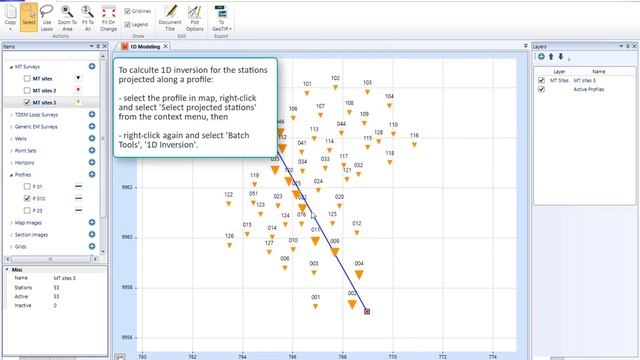
Task: Switch to the 1D Modeling tab
Action: point(145,47)
